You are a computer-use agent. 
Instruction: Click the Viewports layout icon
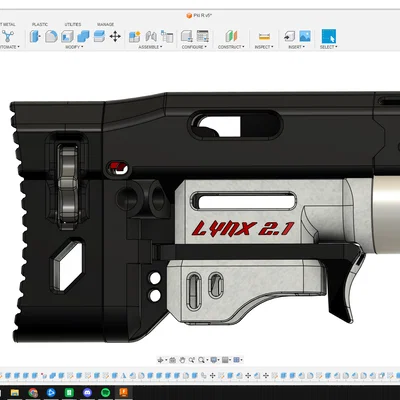click(236, 360)
